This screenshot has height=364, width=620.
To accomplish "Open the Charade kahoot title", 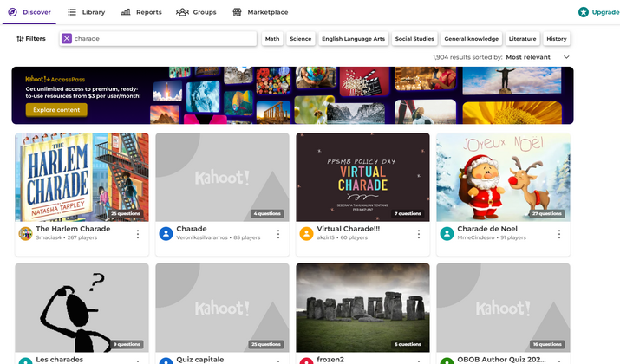I will [x=192, y=229].
